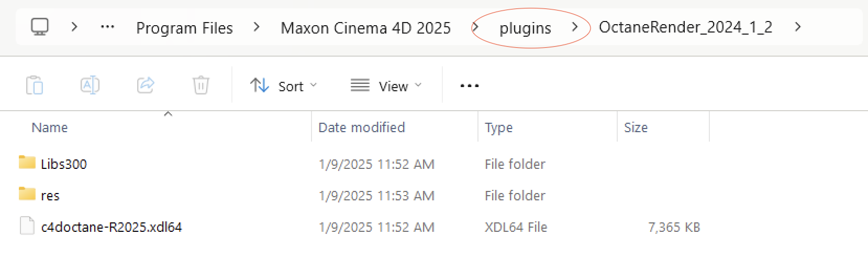Go to Program Files in address bar
Screen dimensions: 868x257
184,28
